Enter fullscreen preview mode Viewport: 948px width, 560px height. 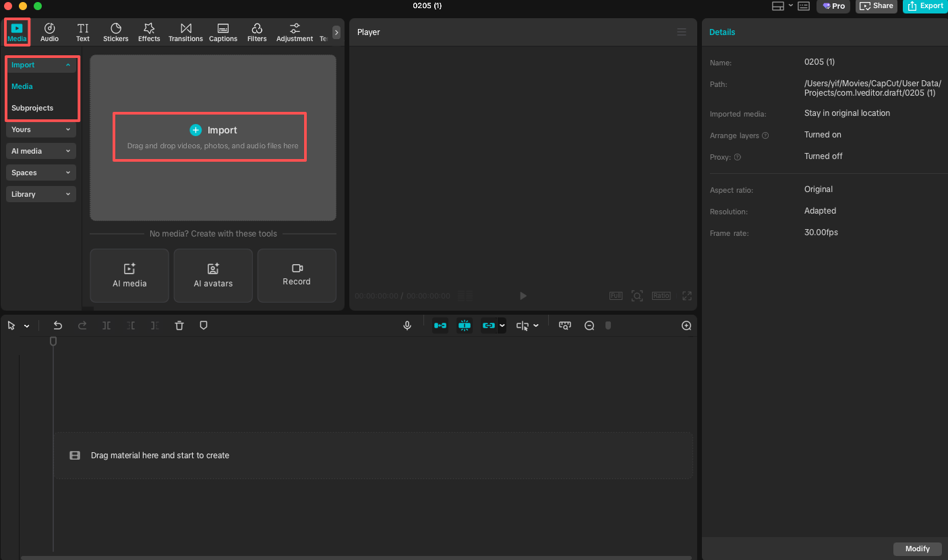(687, 296)
